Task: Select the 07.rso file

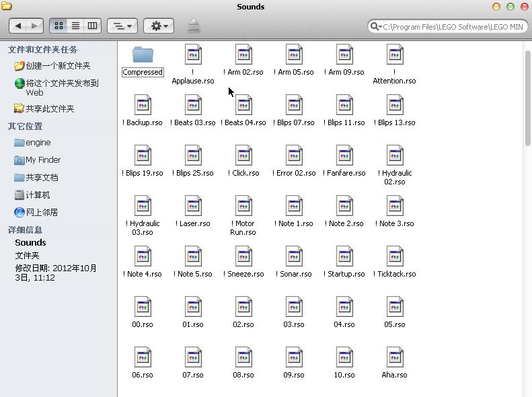Action: 193,363
